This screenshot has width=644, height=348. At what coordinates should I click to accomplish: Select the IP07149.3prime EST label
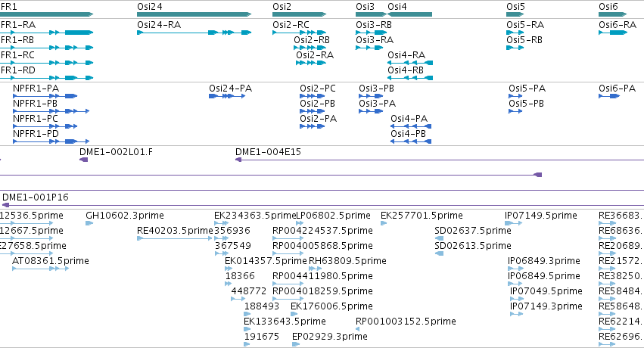546,306
